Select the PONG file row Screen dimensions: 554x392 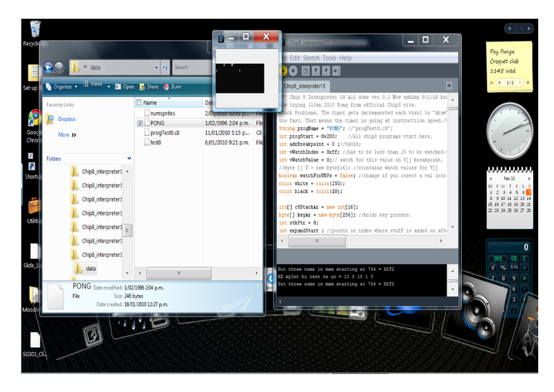(x=199, y=123)
